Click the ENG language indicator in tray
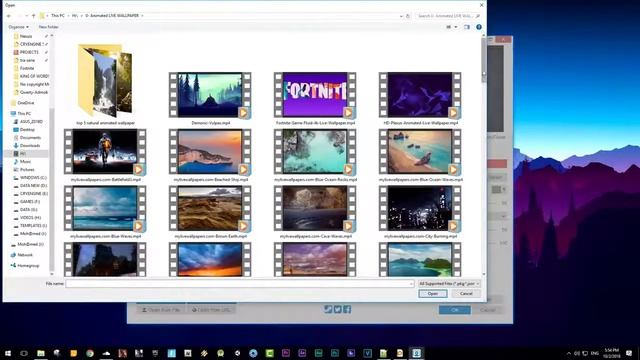 pos(595,353)
